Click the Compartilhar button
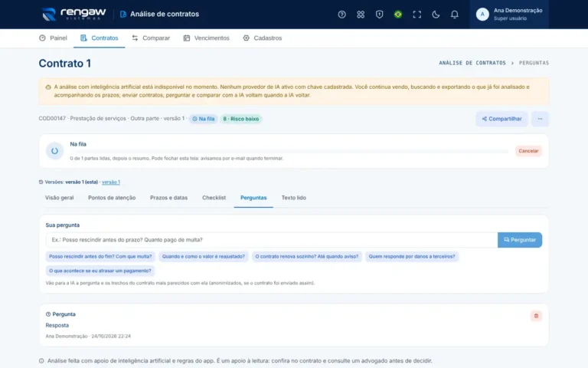The width and height of the screenshot is (588, 368). pos(501,119)
